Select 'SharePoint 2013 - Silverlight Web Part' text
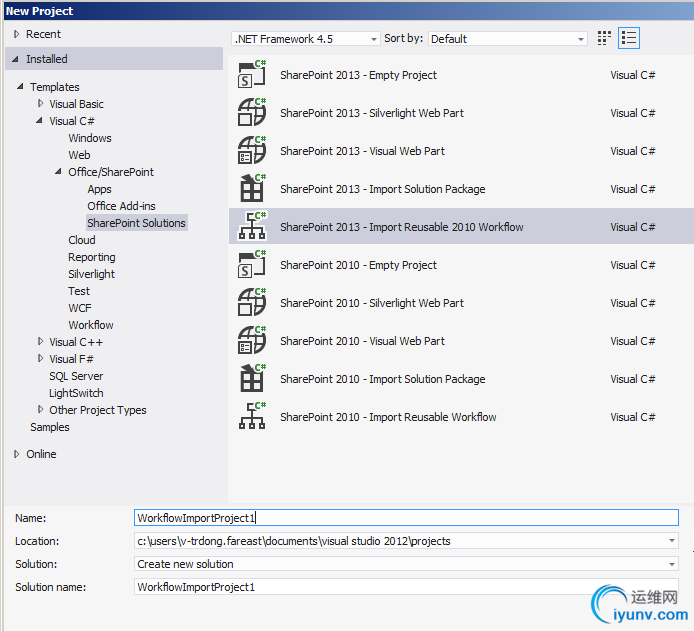The height and width of the screenshot is (631, 694). tap(372, 113)
